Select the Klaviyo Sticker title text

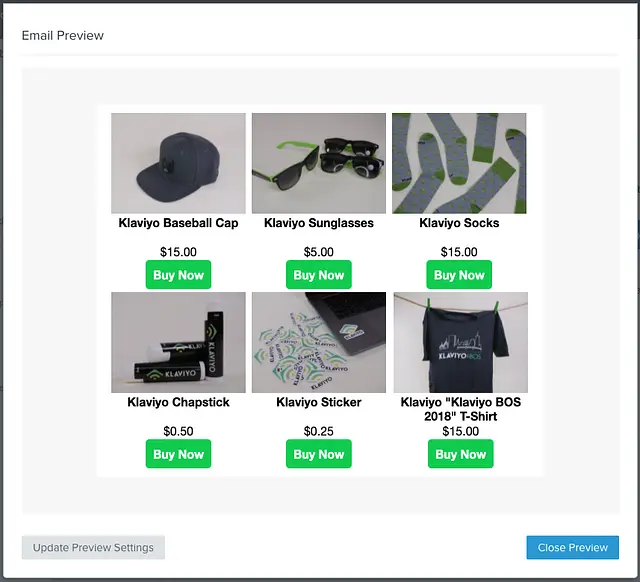(319, 402)
